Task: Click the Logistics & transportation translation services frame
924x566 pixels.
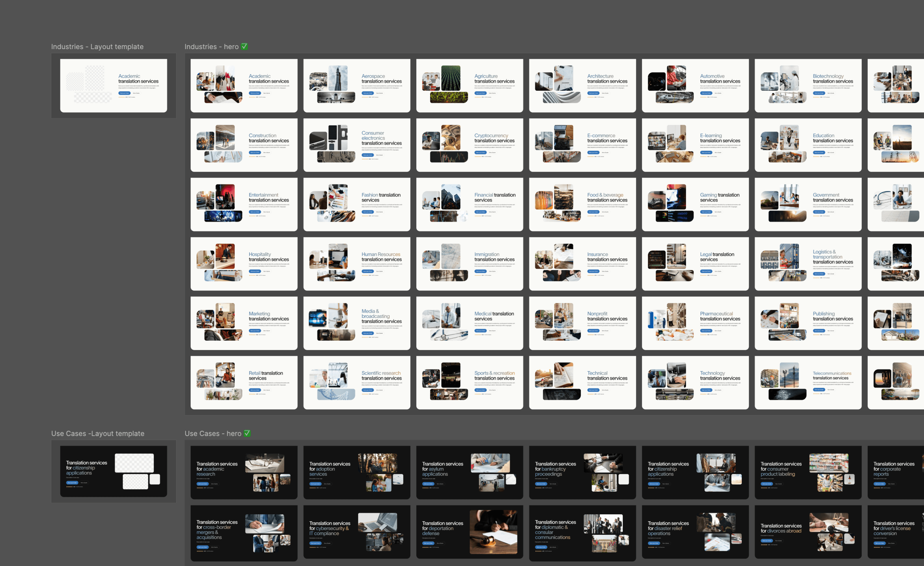Action: [808, 264]
